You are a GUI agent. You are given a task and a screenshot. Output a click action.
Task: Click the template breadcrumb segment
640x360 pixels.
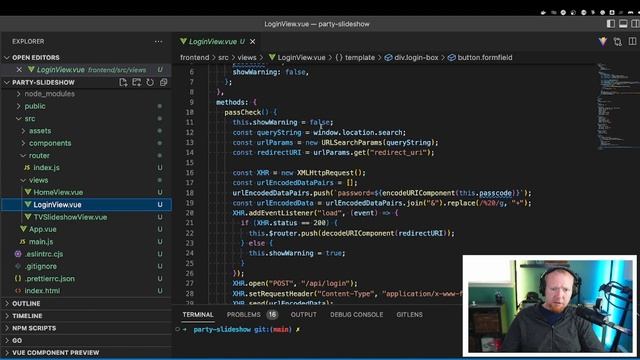[360, 58]
